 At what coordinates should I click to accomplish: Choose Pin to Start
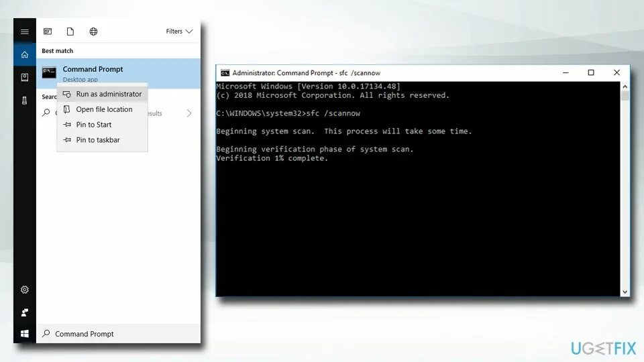tap(102, 125)
